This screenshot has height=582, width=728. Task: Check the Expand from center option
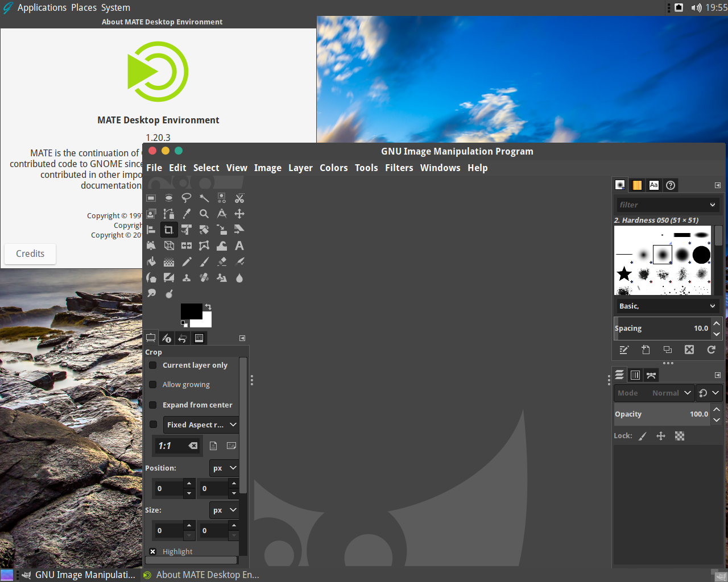point(153,405)
